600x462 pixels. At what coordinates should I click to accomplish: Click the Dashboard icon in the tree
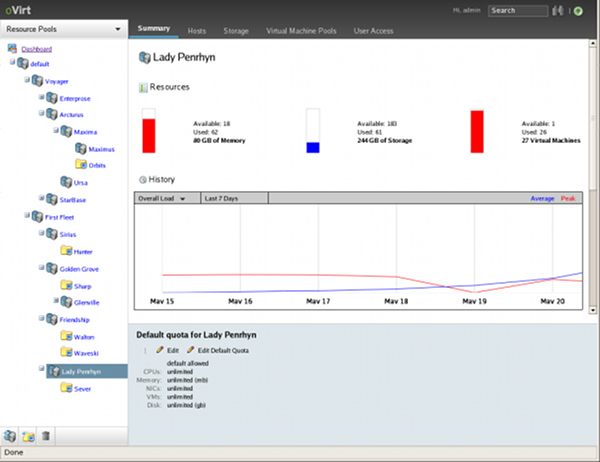[x=13, y=48]
